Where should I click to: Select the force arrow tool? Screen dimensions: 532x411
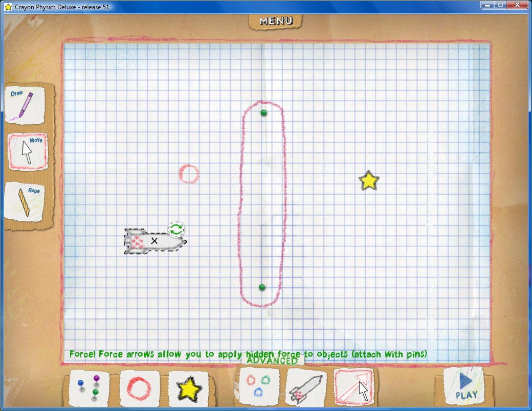tap(353, 386)
